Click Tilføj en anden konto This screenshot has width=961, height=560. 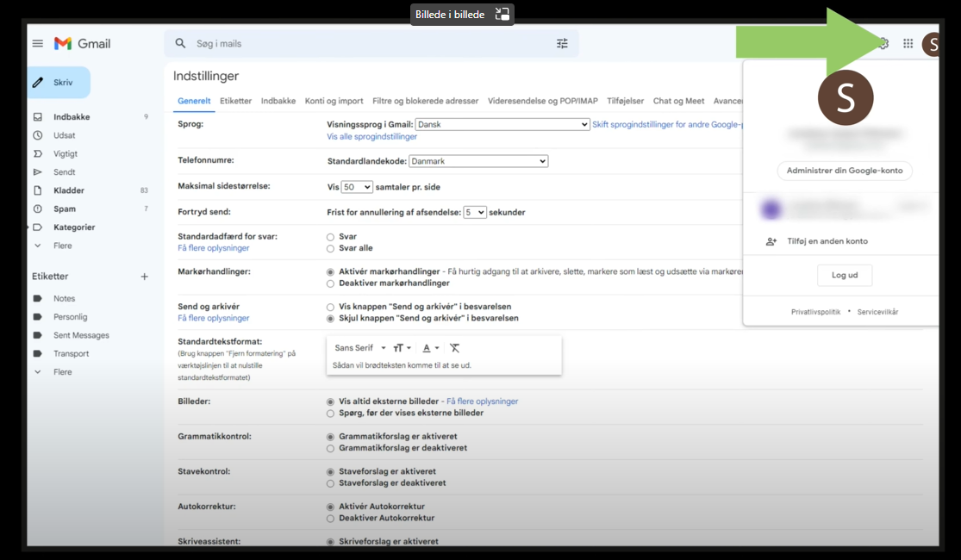click(x=827, y=241)
